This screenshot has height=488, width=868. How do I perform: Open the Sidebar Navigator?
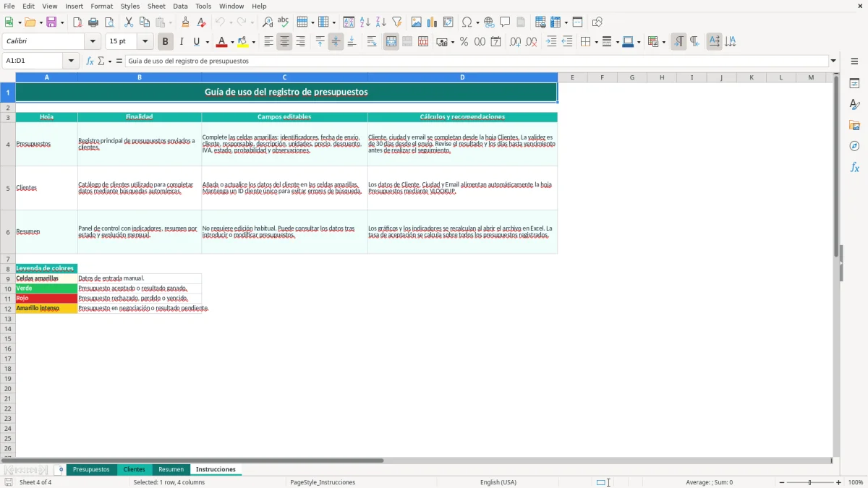click(x=854, y=146)
